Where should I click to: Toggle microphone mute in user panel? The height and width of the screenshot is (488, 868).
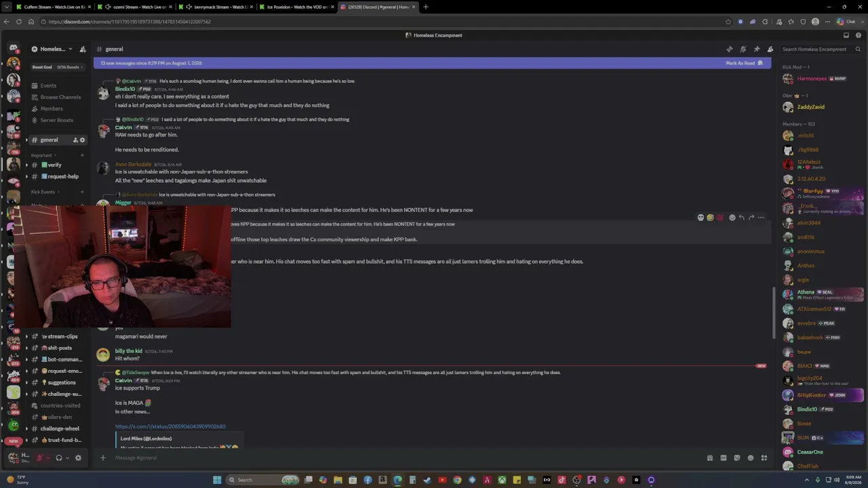coord(39,457)
